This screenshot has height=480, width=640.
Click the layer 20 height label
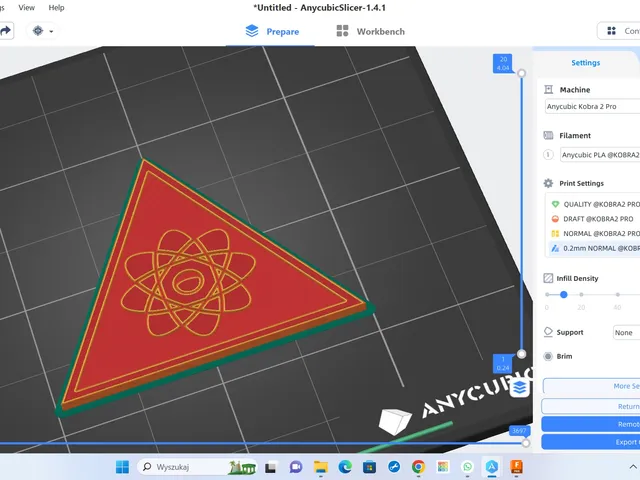(503, 64)
